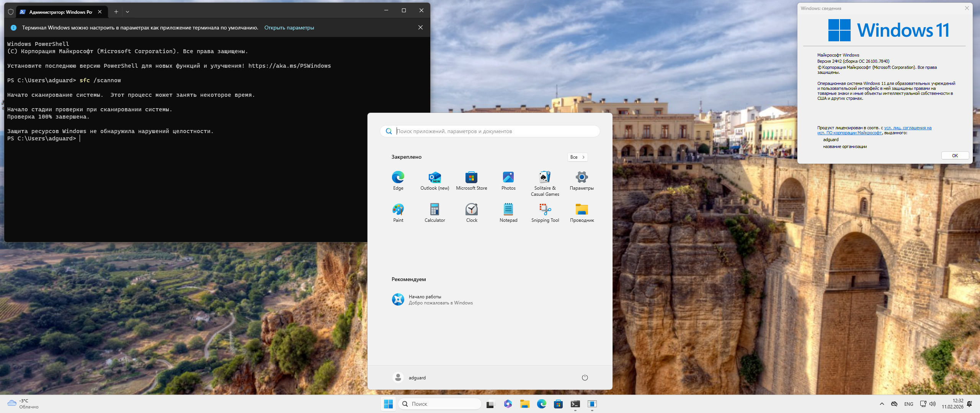Launch Outlook (new) pinned app
The image size is (980, 413).
click(434, 177)
